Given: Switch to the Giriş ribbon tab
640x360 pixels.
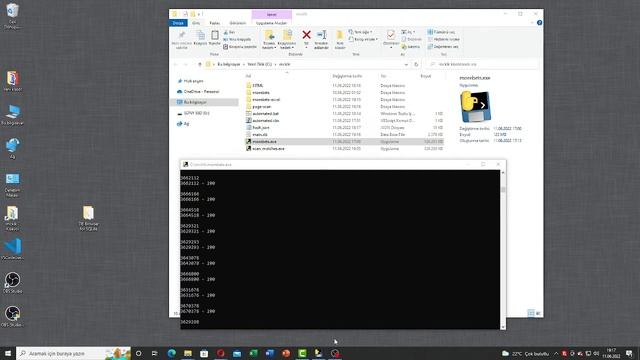Looking at the screenshot, I should pyautogui.click(x=196, y=23).
